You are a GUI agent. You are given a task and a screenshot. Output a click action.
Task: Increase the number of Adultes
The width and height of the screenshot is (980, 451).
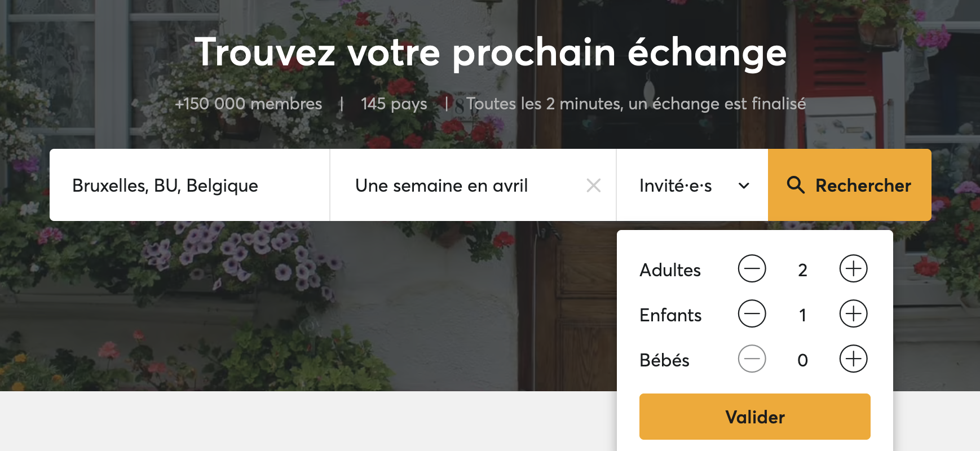pyautogui.click(x=853, y=269)
